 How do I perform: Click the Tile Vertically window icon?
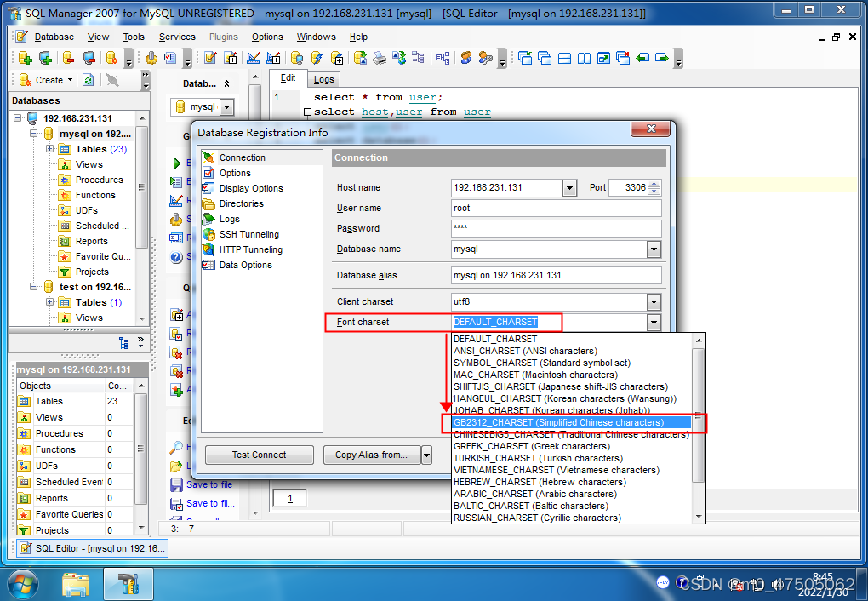(x=584, y=58)
